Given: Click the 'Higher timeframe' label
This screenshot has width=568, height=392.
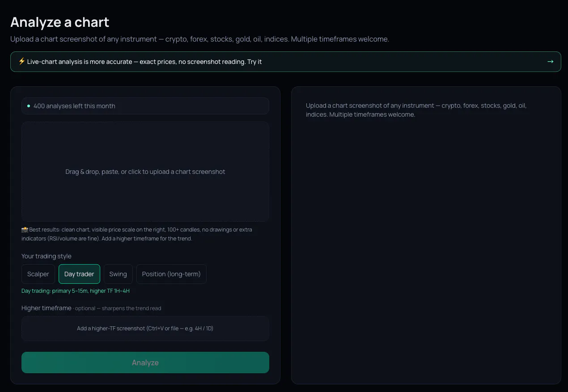Looking at the screenshot, I should [47, 308].
